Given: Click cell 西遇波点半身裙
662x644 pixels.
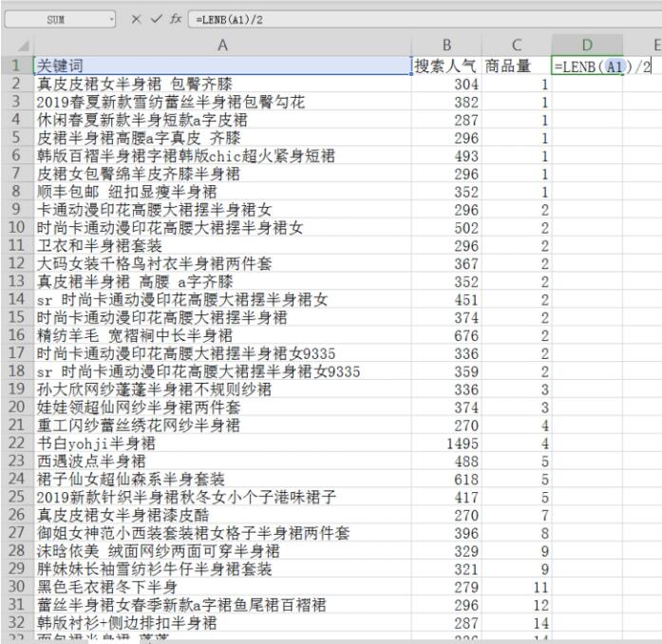Looking at the screenshot, I should [222, 461].
